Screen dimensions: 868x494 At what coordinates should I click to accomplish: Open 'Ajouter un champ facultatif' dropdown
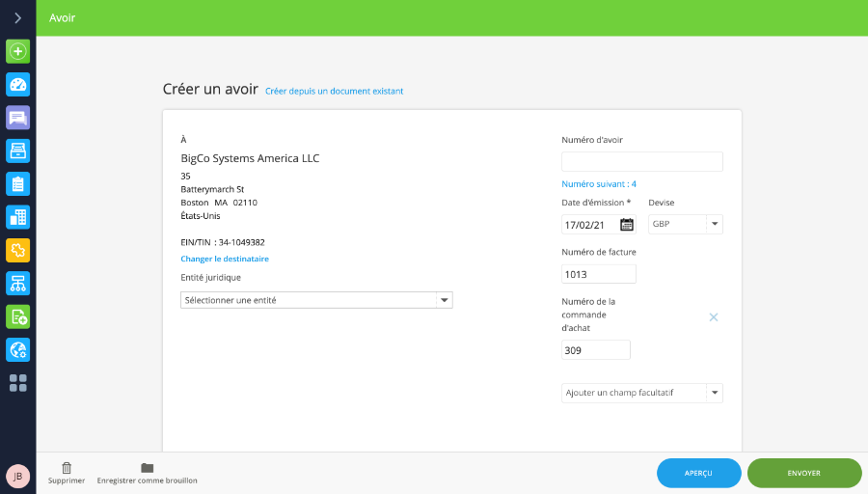[x=714, y=393]
